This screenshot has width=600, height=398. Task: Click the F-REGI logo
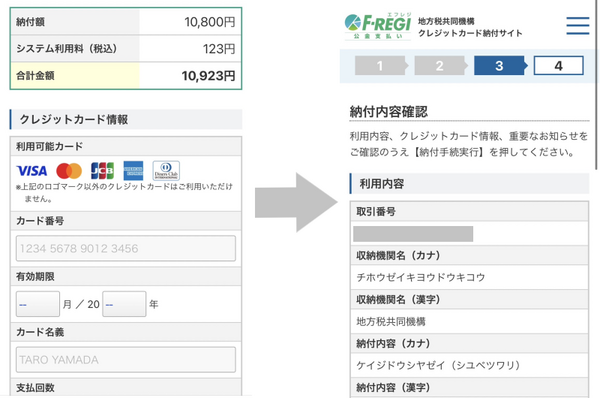[x=378, y=26]
